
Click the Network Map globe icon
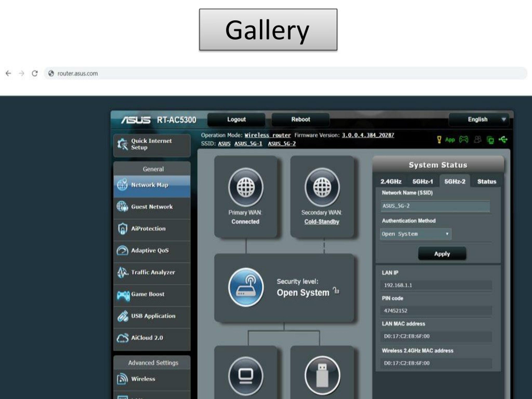[x=122, y=185]
